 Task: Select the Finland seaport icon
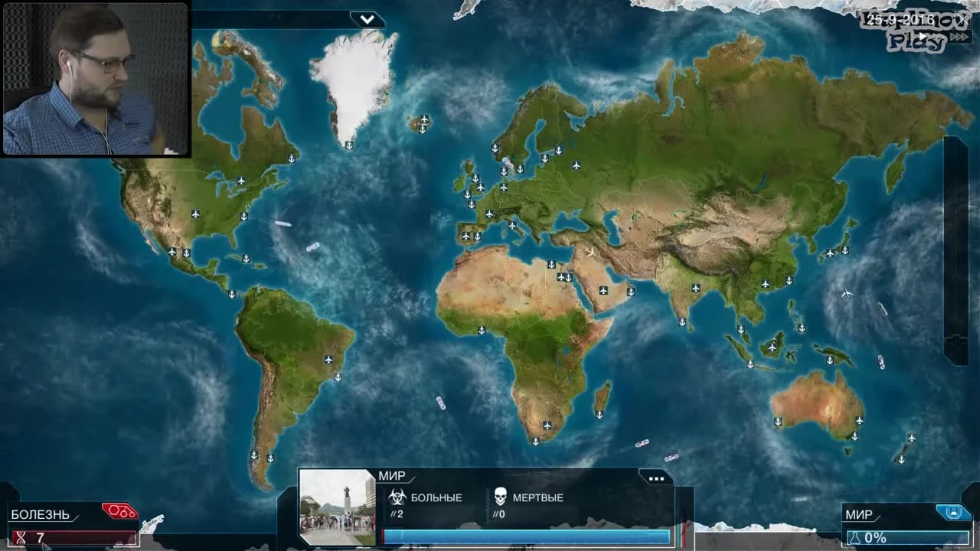pos(559,149)
